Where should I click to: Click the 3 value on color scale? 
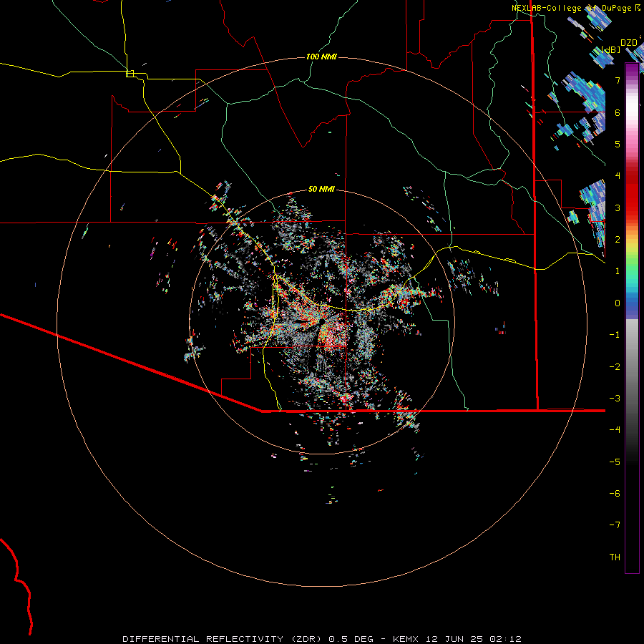[618, 208]
